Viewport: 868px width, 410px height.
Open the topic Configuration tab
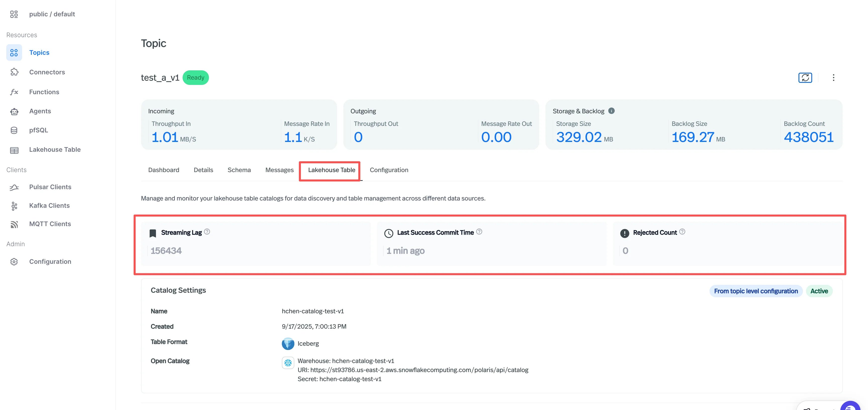(x=389, y=170)
